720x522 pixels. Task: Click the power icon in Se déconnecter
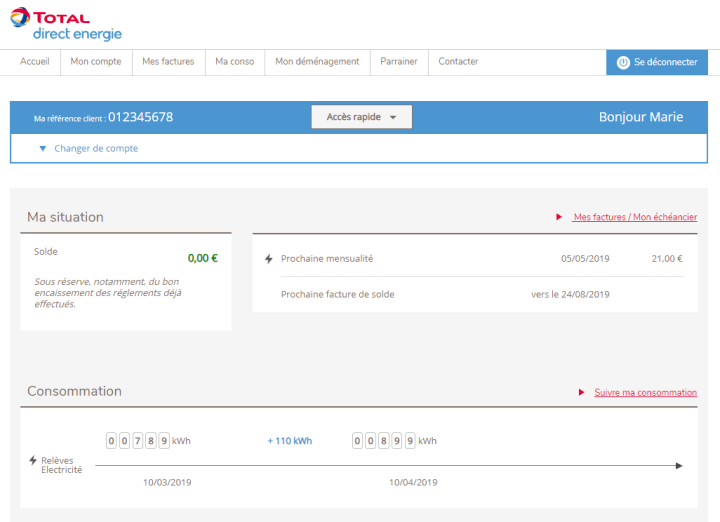(623, 62)
